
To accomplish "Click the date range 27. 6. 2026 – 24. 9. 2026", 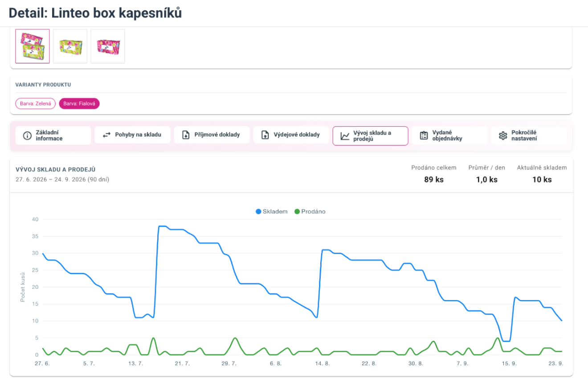I will [x=62, y=180].
